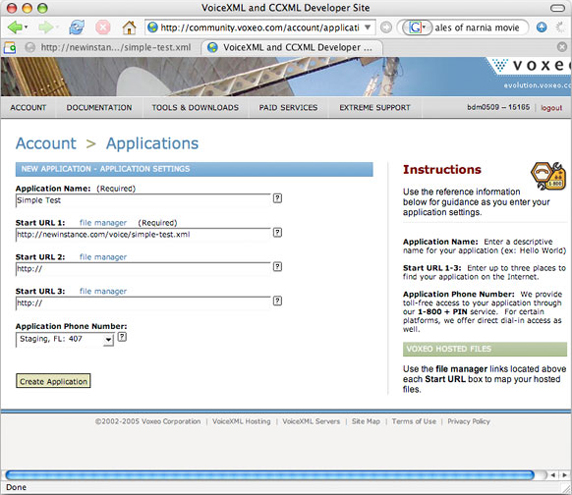Click the scroll left arrow
Image resolution: width=572 pixels, height=495 pixels.
point(553,475)
